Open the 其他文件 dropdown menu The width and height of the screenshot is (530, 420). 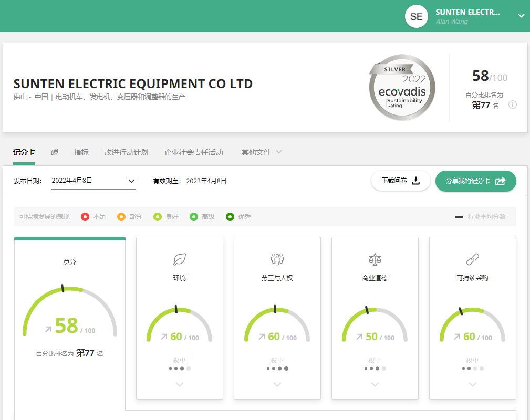click(262, 152)
